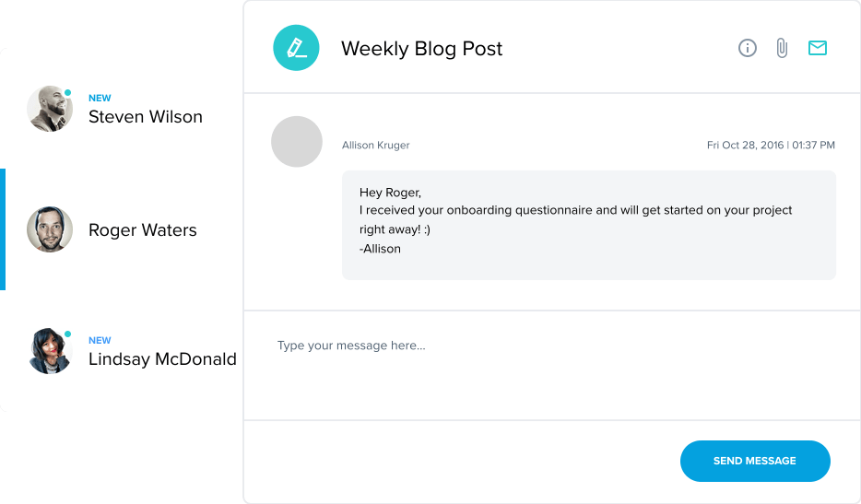The width and height of the screenshot is (861, 504).
Task: Select Steven Wilson's avatar photo
Action: point(50,109)
